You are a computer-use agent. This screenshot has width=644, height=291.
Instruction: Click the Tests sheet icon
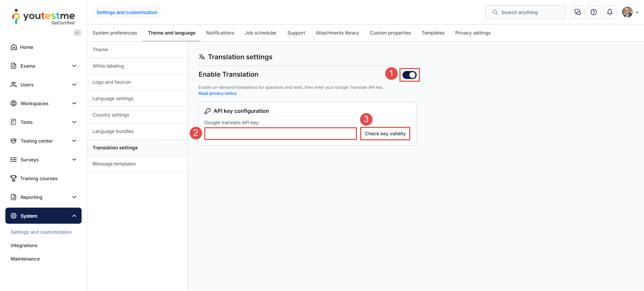click(x=14, y=122)
